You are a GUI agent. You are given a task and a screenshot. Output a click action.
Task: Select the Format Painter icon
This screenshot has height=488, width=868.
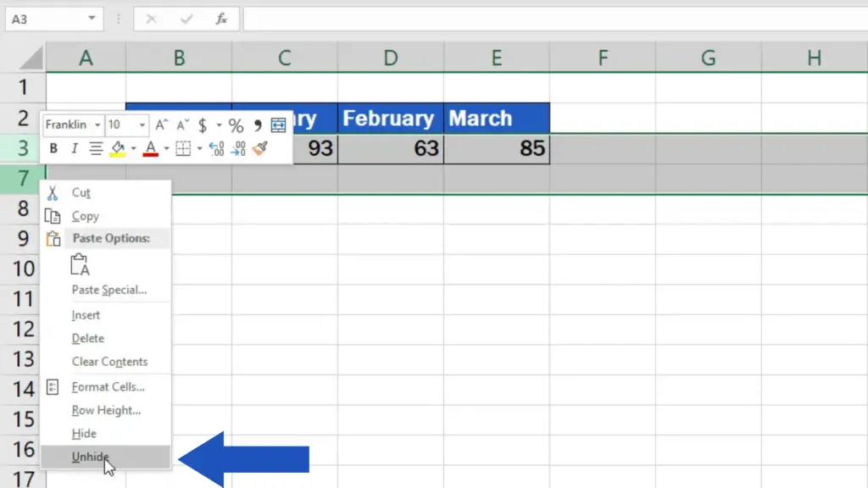click(x=261, y=147)
